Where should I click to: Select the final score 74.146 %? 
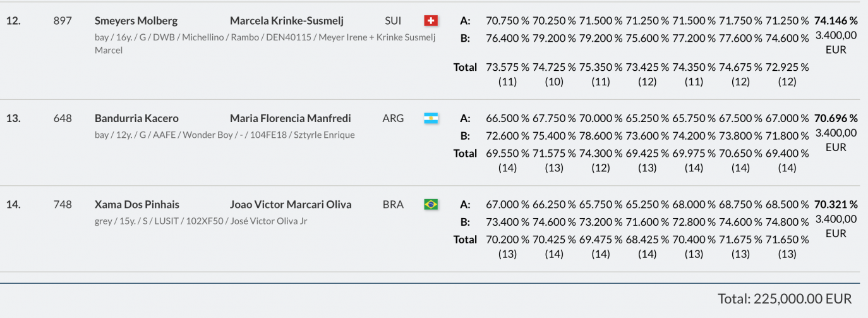click(836, 21)
